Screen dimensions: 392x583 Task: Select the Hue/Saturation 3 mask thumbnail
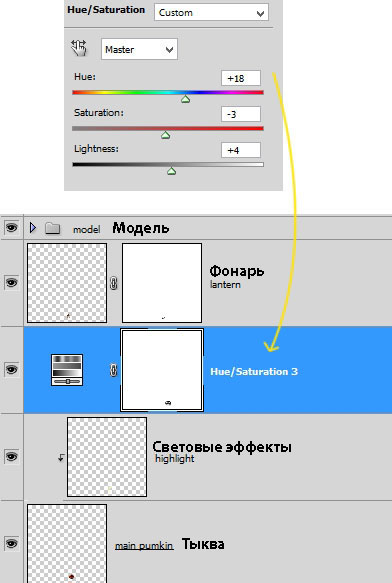tap(162, 370)
